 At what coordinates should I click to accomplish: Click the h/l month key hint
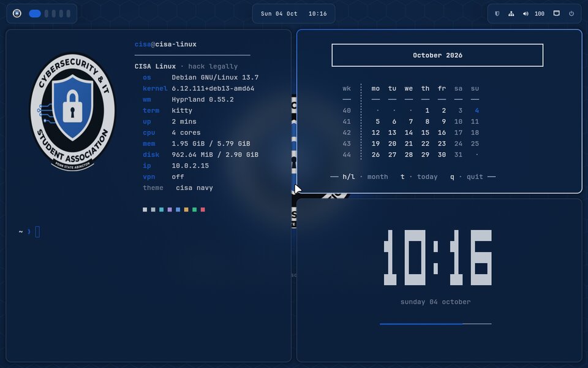[365, 177]
